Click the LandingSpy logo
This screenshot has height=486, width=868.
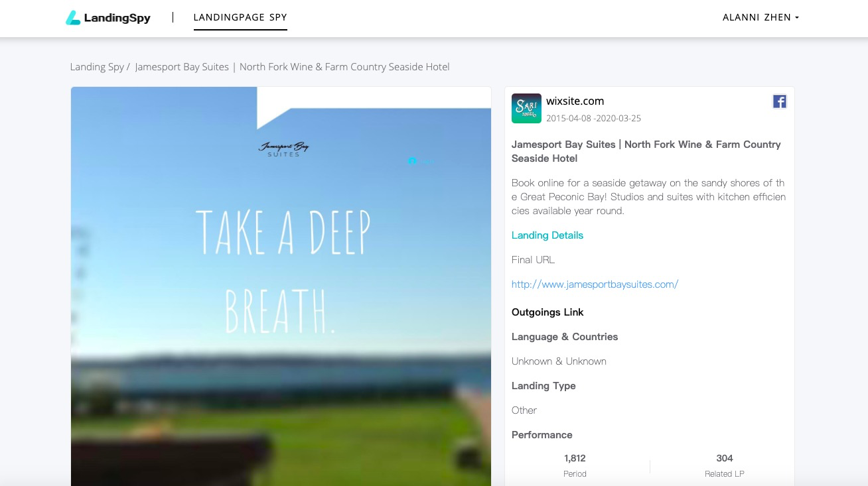coord(108,18)
